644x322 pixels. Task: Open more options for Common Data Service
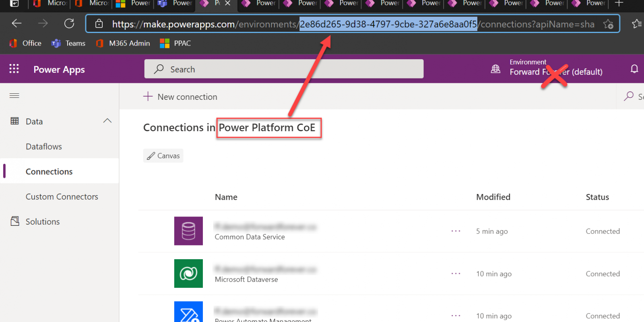coord(456,231)
